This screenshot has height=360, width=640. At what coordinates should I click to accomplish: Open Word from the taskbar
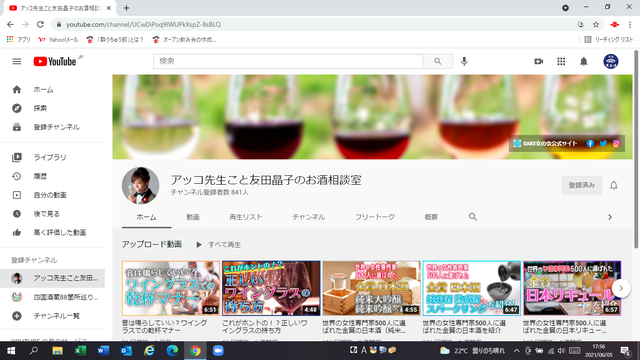[103, 351]
